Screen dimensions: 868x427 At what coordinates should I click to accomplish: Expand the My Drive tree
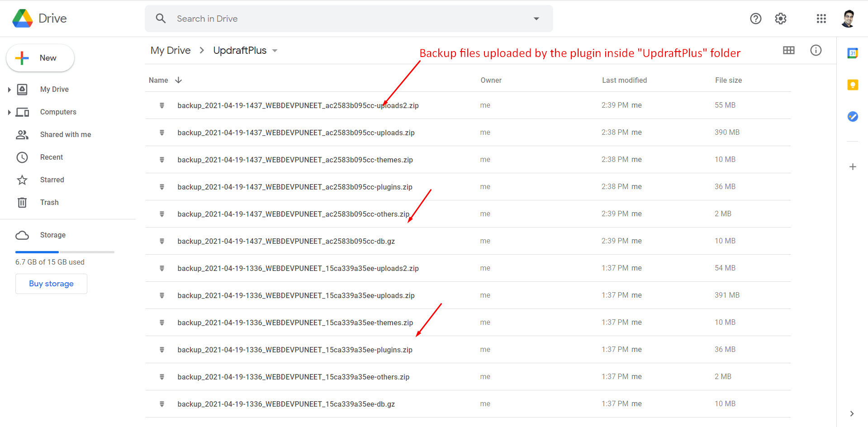[9, 90]
